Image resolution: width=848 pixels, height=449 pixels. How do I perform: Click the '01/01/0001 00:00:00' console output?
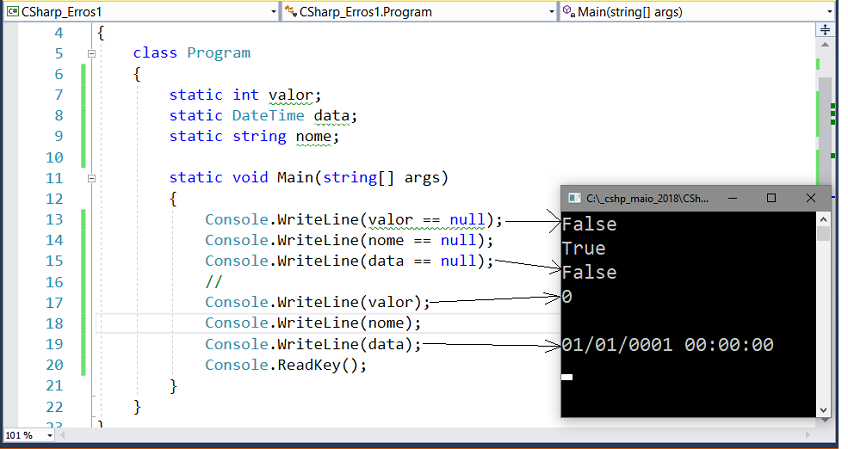(x=668, y=345)
